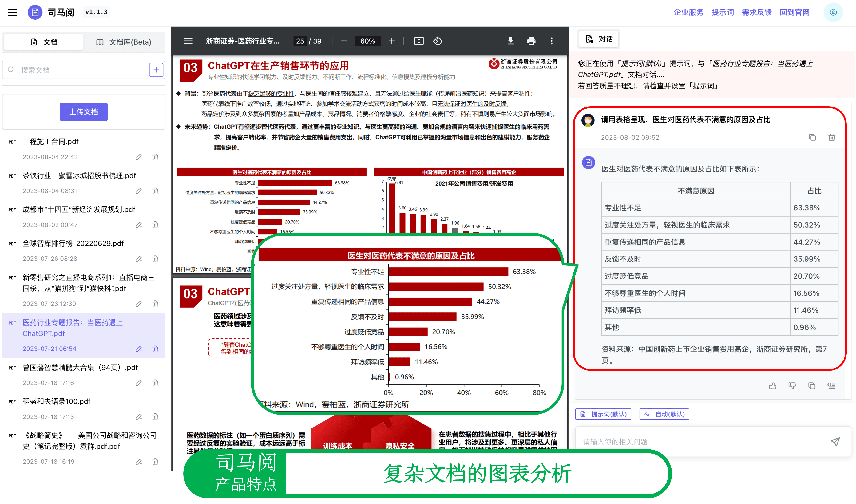Go to 回到官网 link
Viewport: 856px width, 504px height.
point(795,12)
